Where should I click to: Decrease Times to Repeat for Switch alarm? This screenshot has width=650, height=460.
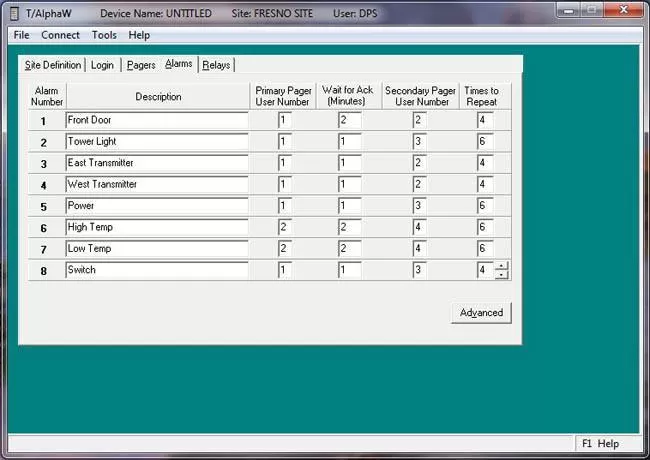[x=502, y=275]
